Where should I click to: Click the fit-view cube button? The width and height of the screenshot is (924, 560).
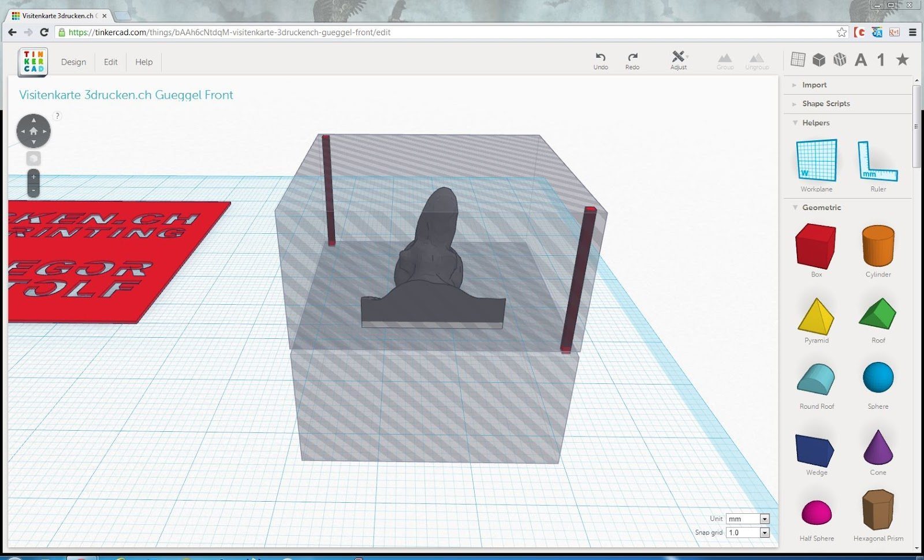coord(33,158)
